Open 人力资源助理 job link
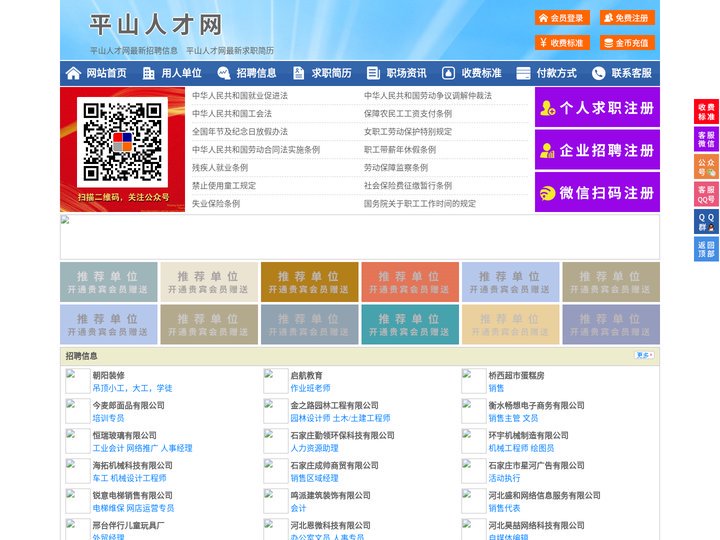 pyautogui.click(x=315, y=448)
